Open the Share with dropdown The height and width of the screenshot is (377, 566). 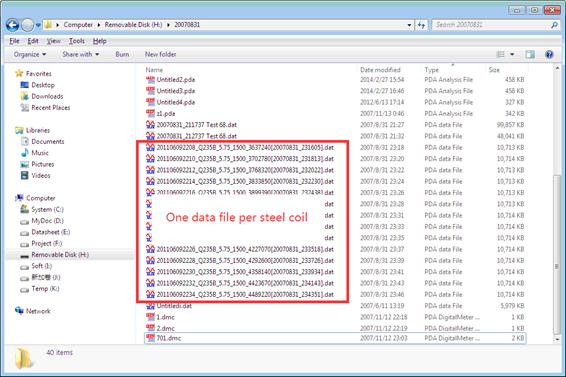[80, 55]
